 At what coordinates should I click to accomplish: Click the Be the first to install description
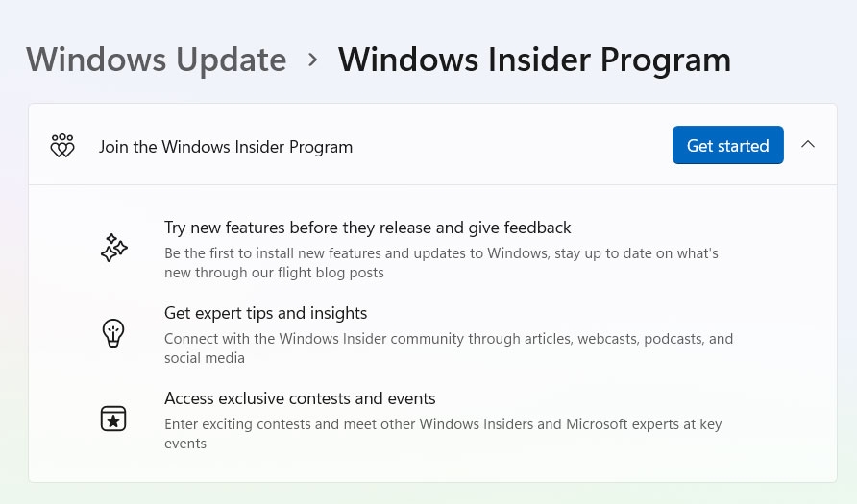coord(442,263)
